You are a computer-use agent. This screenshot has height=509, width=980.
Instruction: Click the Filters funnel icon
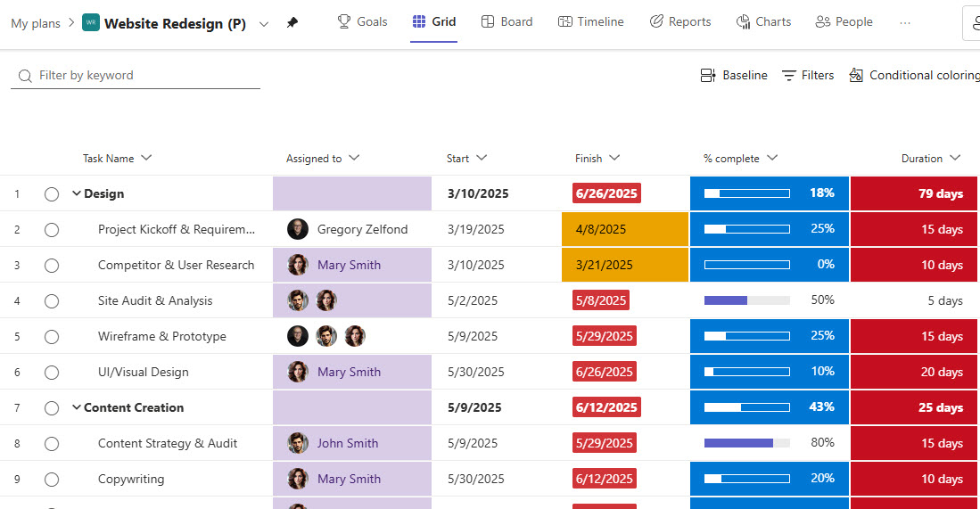[x=789, y=76]
